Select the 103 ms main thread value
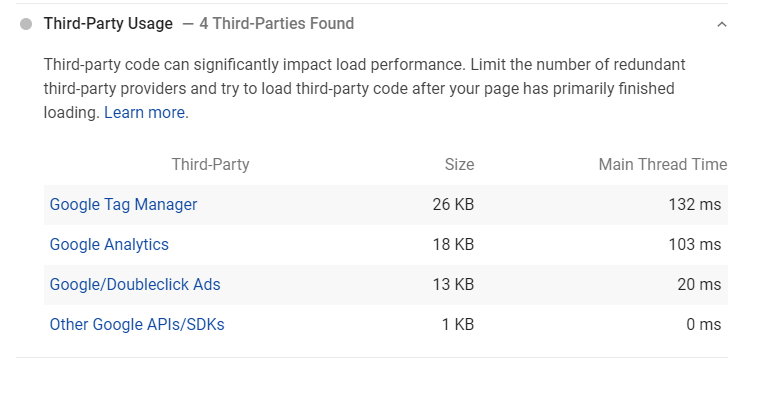 click(x=695, y=244)
